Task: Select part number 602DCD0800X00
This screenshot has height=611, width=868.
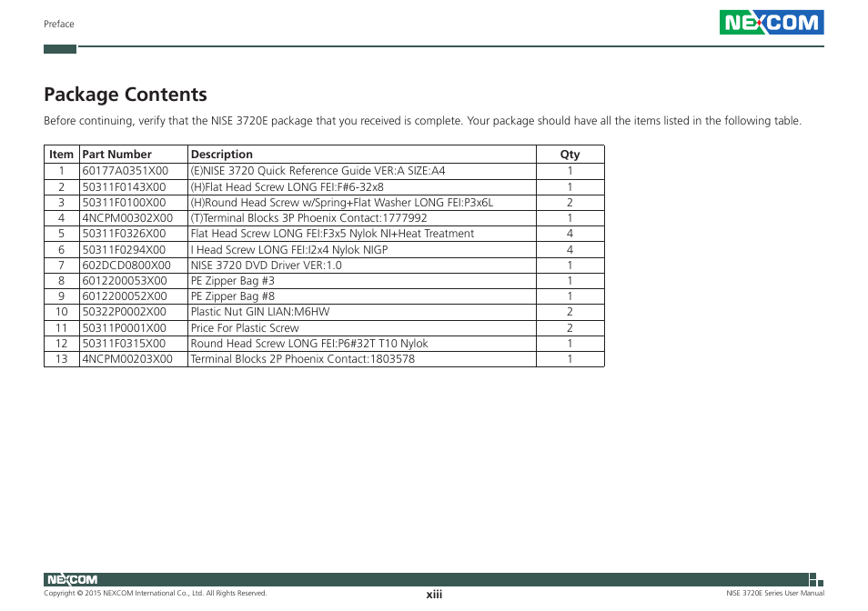Action: [126, 265]
